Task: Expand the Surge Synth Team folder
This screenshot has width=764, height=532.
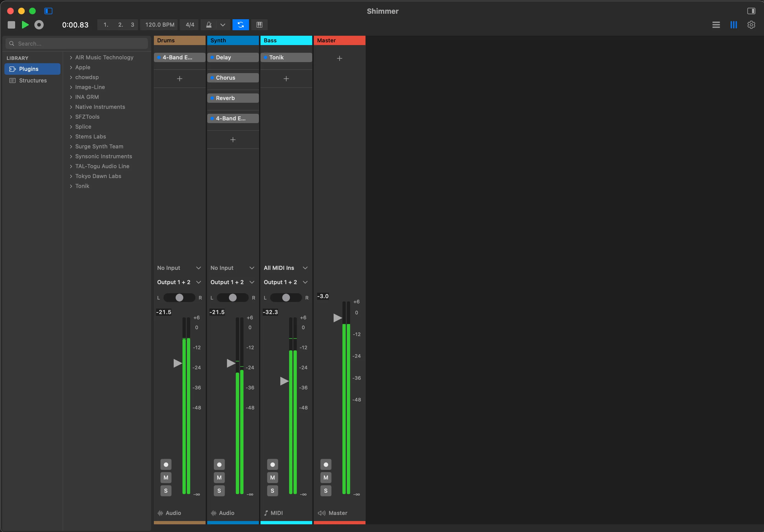Action: click(71, 147)
